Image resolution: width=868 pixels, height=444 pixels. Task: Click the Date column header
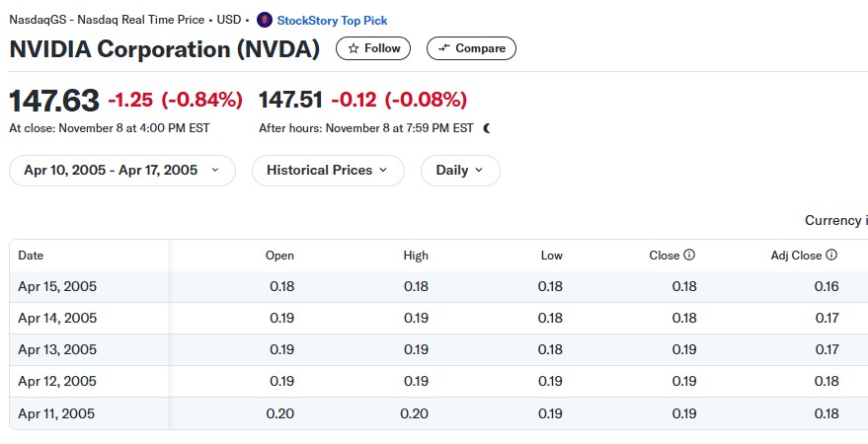tap(31, 256)
